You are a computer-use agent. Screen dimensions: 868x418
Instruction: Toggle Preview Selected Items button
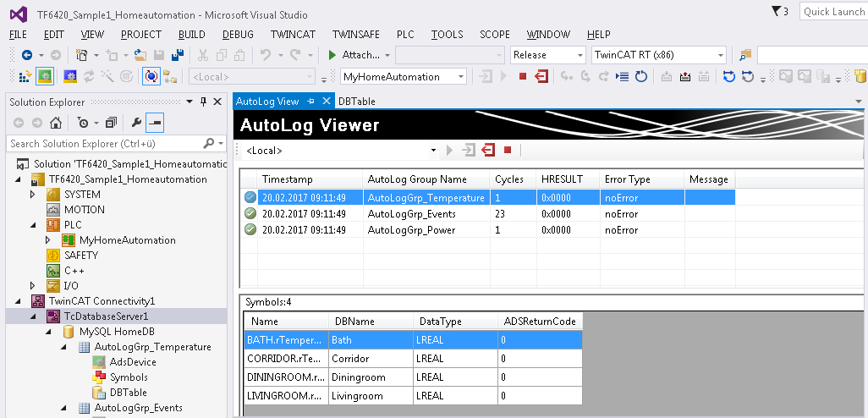click(155, 123)
